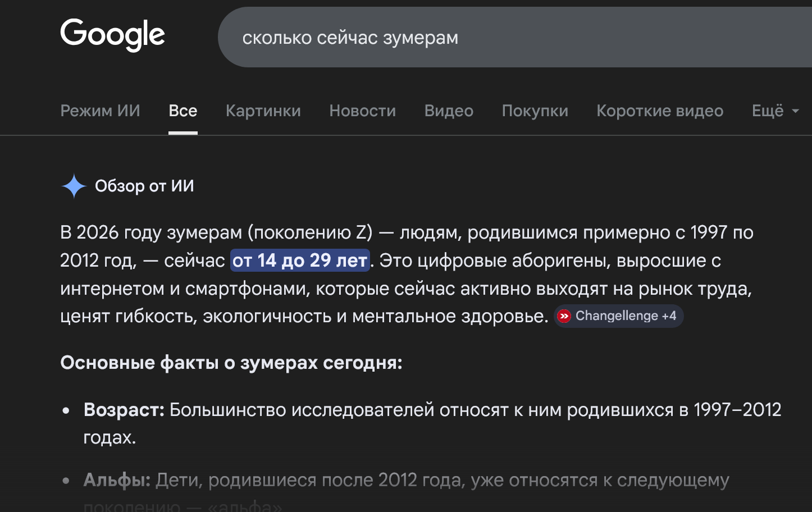Expand the «Ещё» dropdown menu
The width and height of the screenshot is (812, 512).
774,111
